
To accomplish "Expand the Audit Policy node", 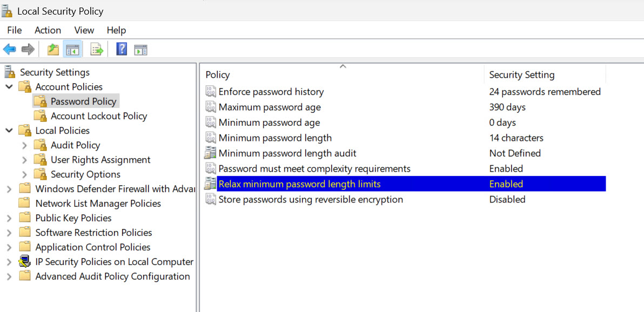I will (x=25, y=145).
